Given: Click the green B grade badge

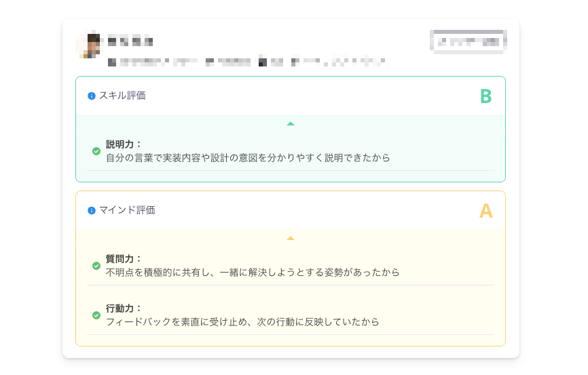Looking at the screenshot, I should pos(486,96).
